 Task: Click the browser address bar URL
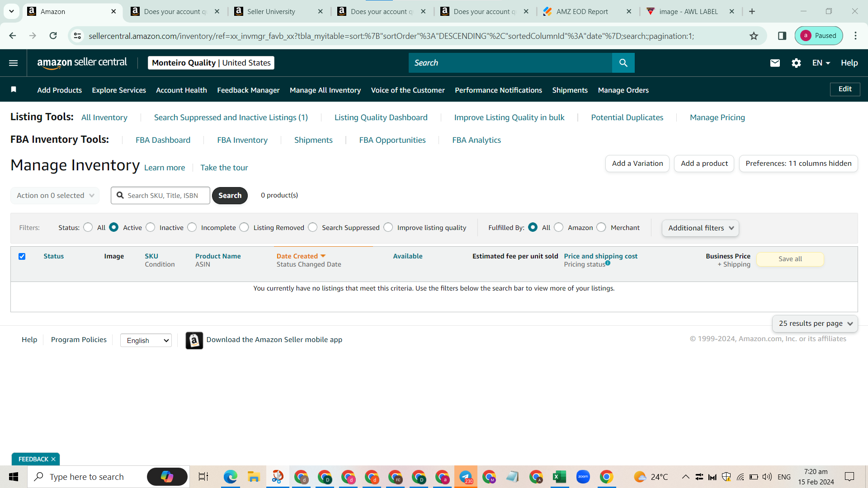pyautogui.click(x=391, y=36)
